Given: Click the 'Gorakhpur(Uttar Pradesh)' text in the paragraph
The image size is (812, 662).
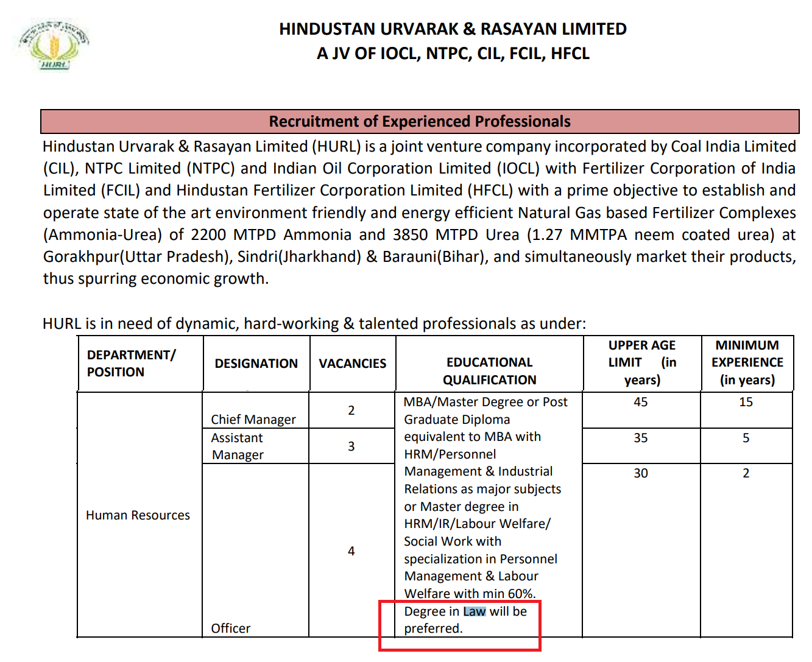Looking at the screenshot, I should [136, 257].
